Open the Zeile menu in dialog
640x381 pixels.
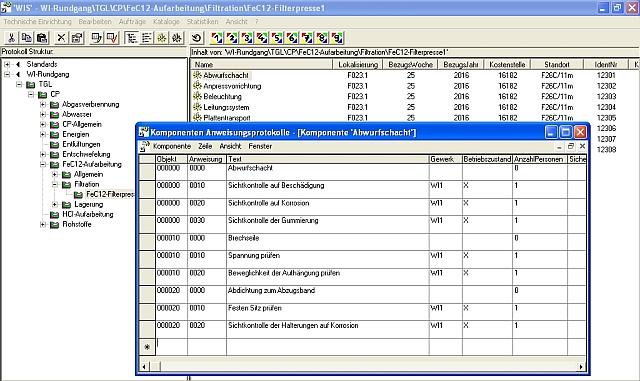tap(205, 146)
